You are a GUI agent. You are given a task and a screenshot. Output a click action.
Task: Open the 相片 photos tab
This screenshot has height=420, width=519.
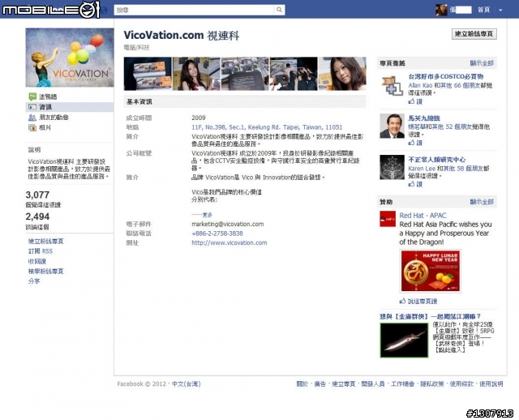pos(45,127)
